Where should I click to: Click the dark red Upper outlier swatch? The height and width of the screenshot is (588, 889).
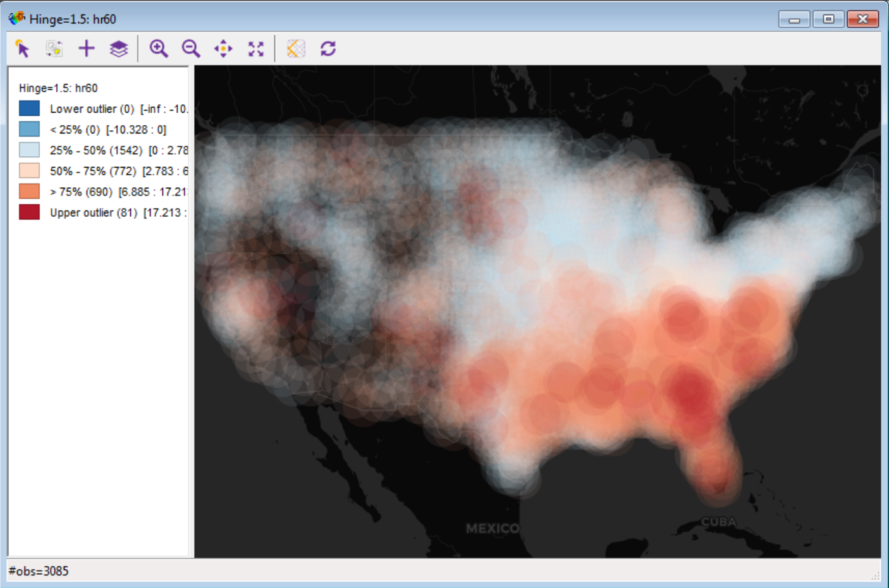(28, 212)
